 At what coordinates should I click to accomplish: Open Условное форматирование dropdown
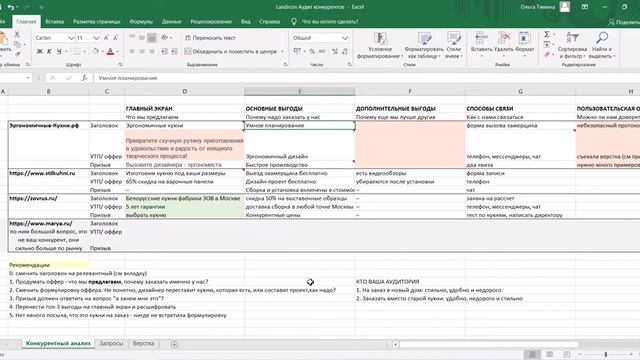[x=380, y=45]
